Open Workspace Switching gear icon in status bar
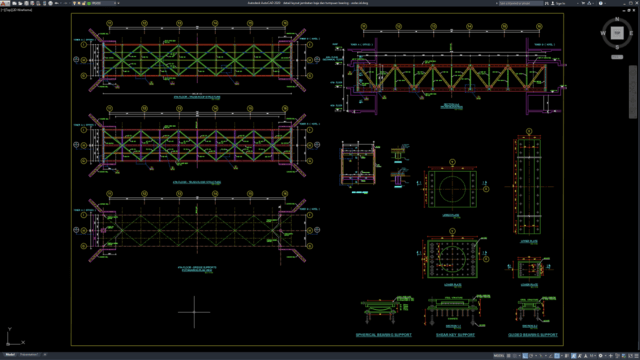640x360 pixels. coord(601,356)
